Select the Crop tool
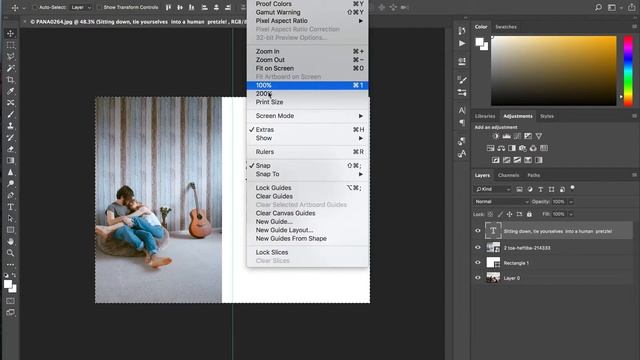The image size is (640, 360). coord(11,80)
